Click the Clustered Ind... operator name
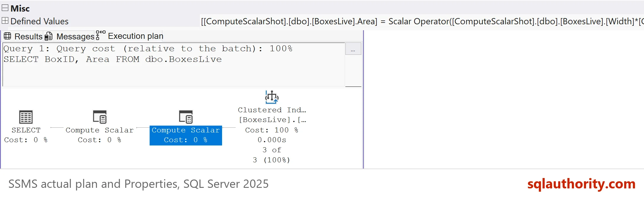The height and width of the screenshot is (197, 644). [x=272, y=110]
